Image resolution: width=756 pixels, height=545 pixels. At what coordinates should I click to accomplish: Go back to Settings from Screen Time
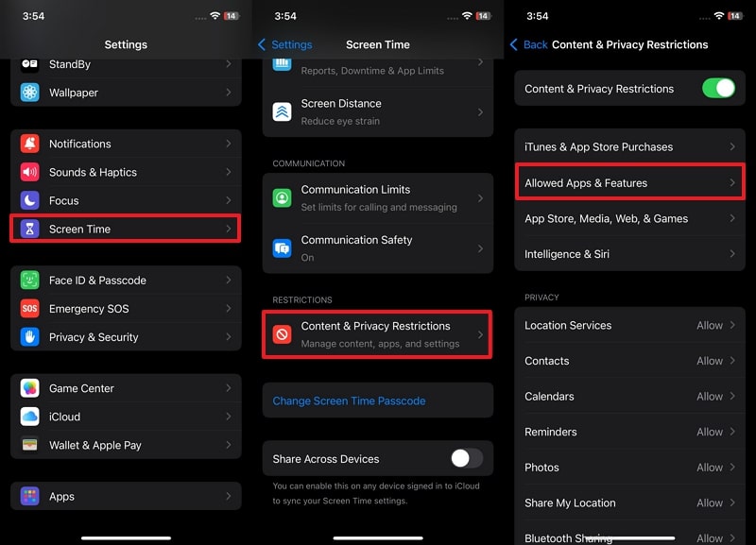tap(285, 44)
